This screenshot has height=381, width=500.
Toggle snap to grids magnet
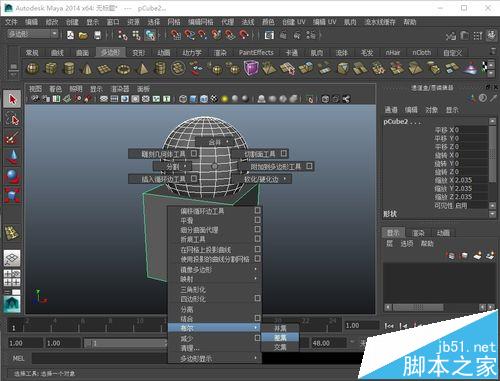coord(175,35)
